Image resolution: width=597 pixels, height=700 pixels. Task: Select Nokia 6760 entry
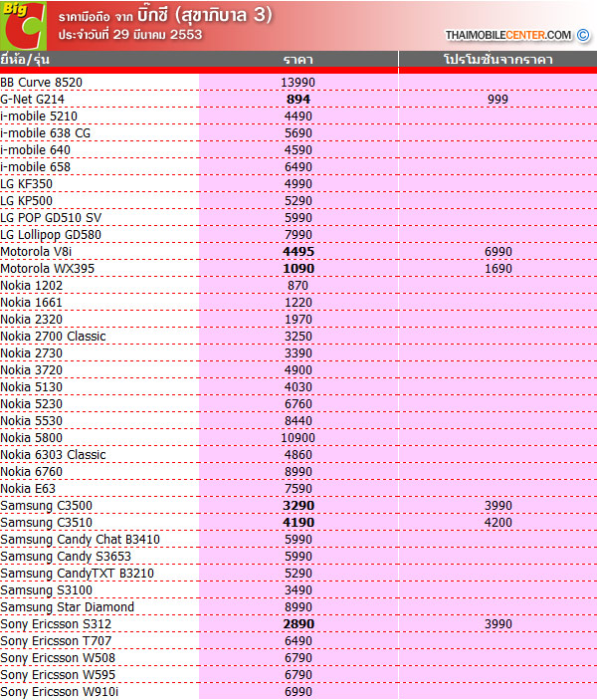31,473
